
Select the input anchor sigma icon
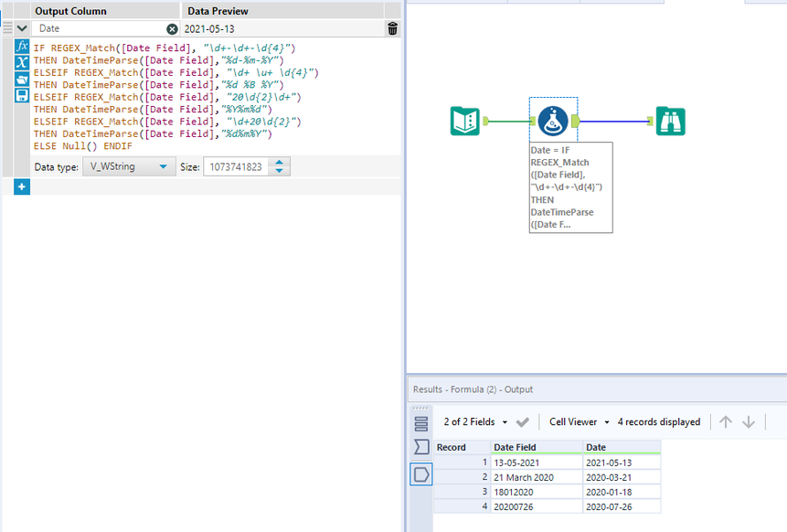coord(421,447)
